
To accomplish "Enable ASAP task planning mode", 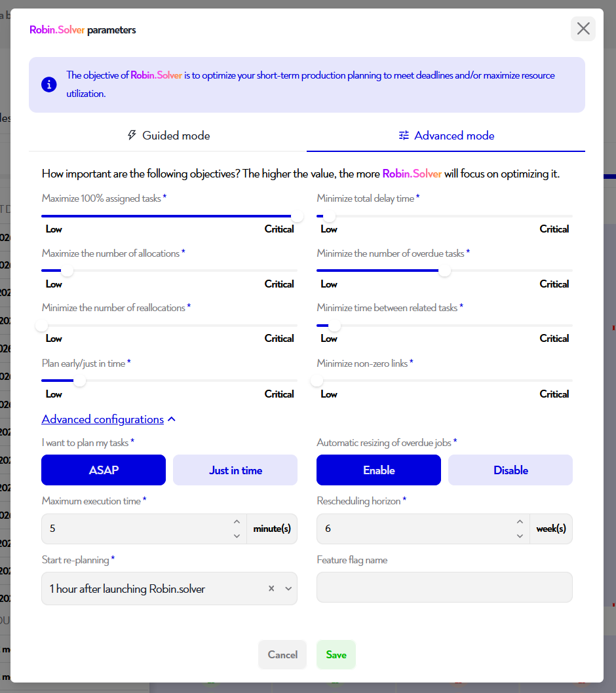I will click(103, 470).
